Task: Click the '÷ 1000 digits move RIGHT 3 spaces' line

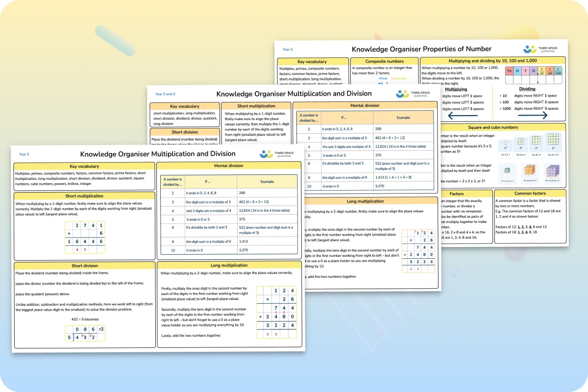Action: click(528, 109)
